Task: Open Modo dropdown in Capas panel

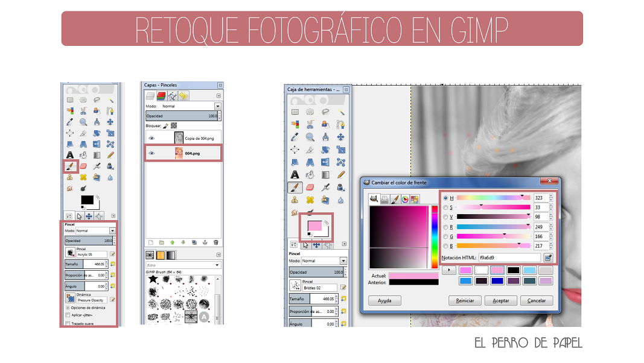Action: pyautogui.click(x=217, y=106)
